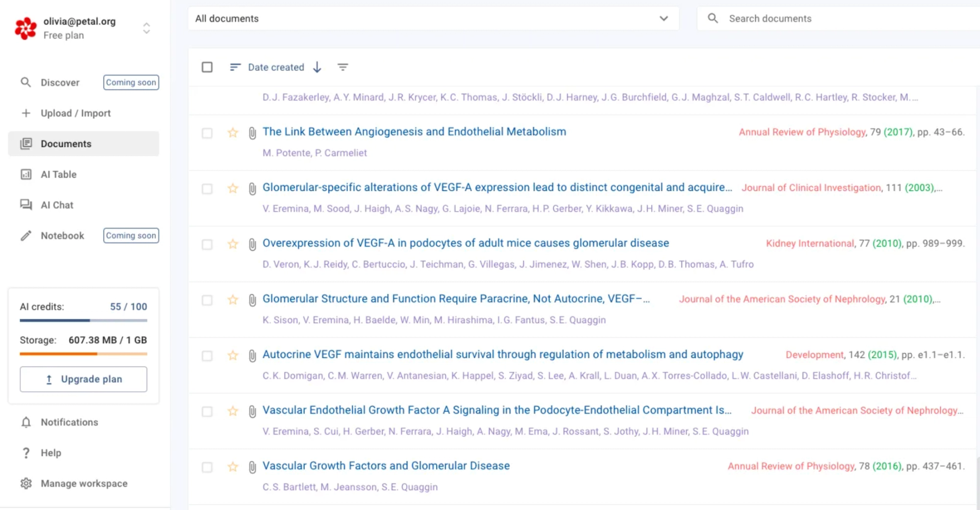Open attachment of Autocrine VEGF paper
The width and height of the screenshot is (980, 510).
[x=252, y=356]
